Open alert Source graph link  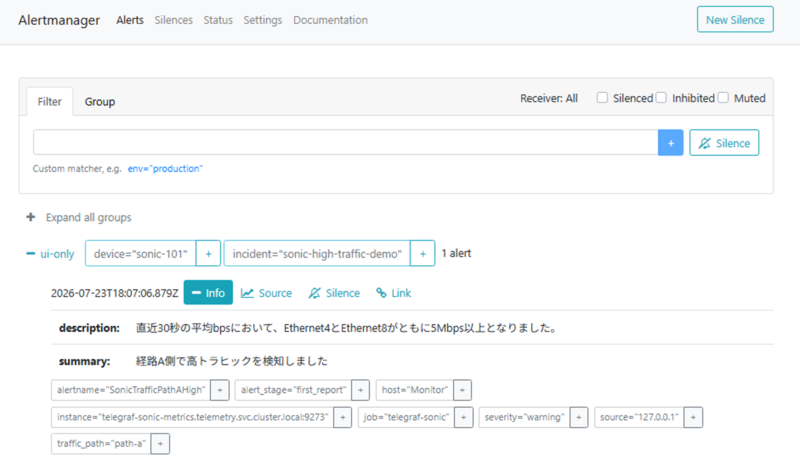266,293
